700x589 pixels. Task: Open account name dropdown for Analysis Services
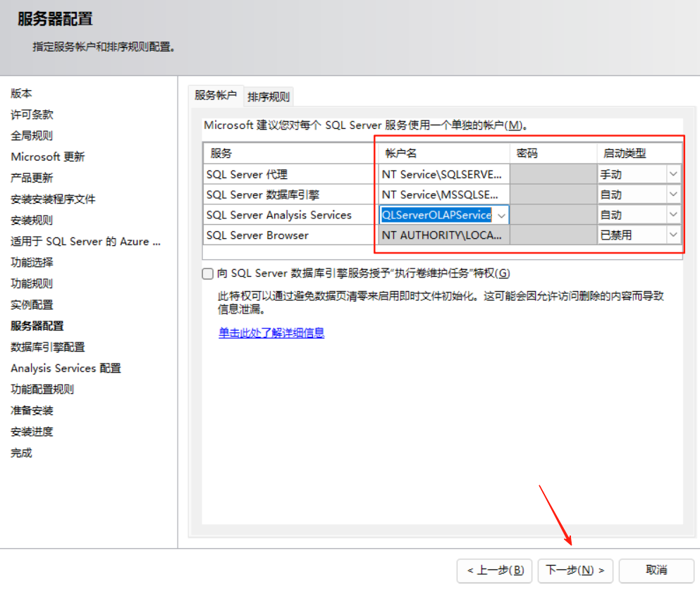point(501,216)
